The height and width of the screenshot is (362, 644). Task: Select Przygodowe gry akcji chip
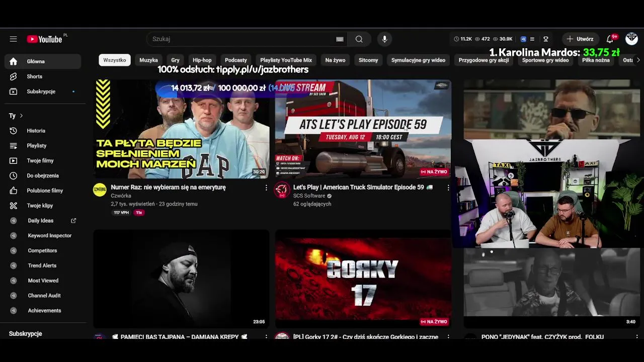(484, 60)
